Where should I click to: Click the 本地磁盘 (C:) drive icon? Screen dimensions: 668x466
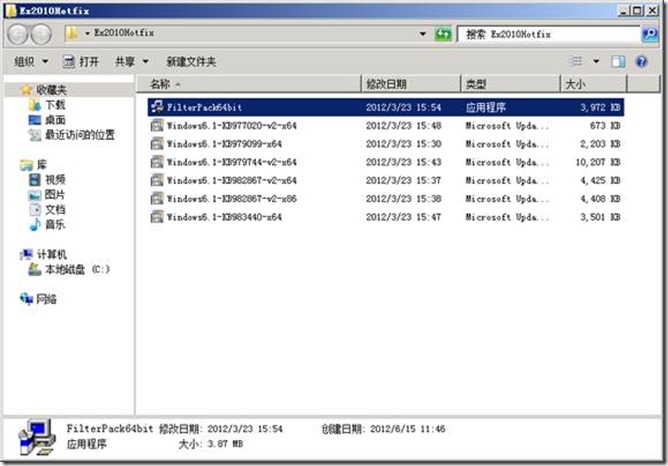(35, 269)
